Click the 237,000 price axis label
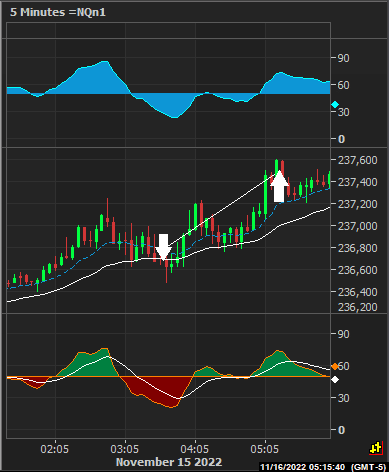389x472 pixels. click(358, 226)
